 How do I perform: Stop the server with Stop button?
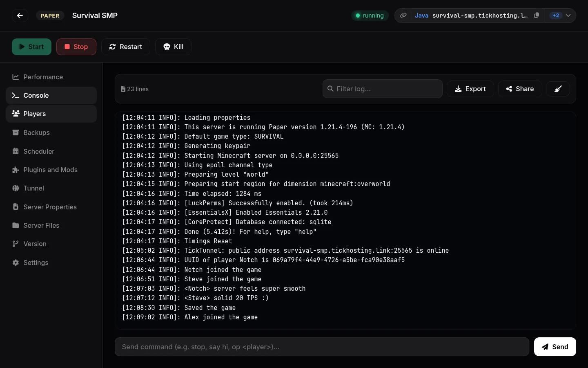76,47
